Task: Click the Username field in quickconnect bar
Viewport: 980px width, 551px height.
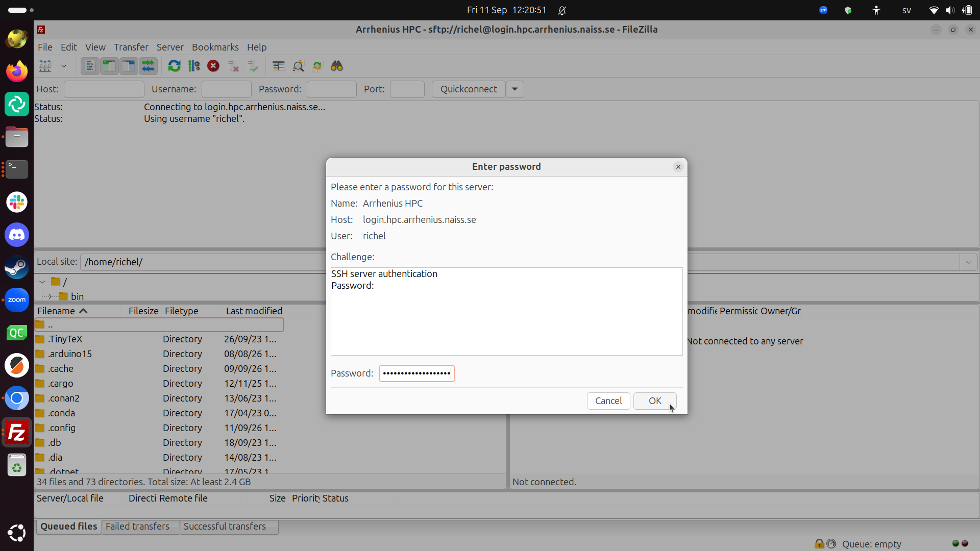Action: [x=227, y=89]
